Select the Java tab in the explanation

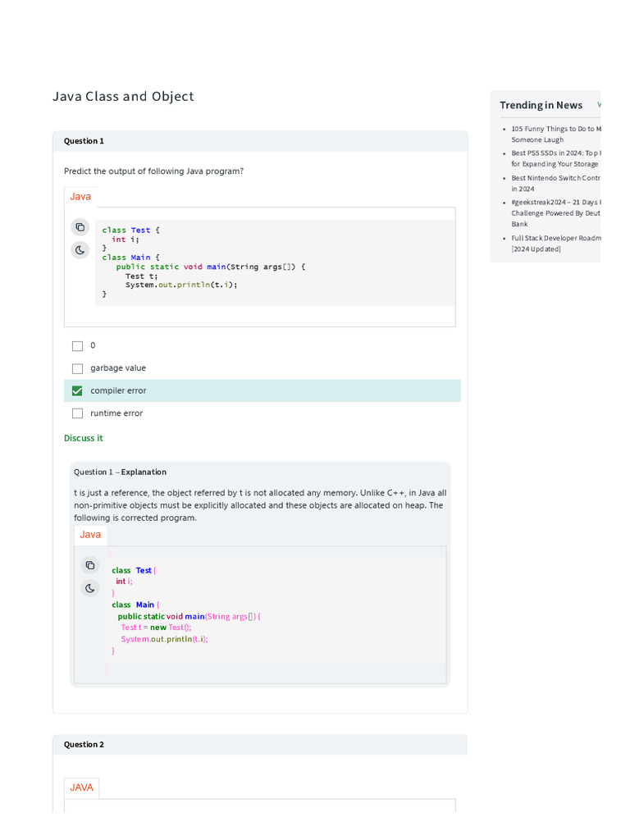[90, 535]
